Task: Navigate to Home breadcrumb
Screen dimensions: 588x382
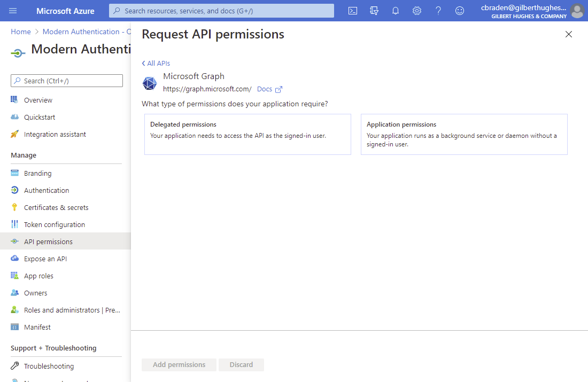Action: click(21, 32)
